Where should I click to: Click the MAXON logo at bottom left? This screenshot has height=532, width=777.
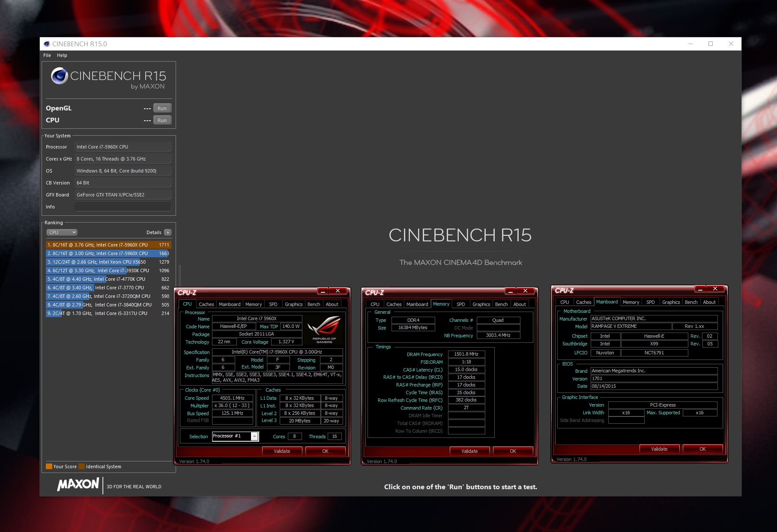coord(78,484)
